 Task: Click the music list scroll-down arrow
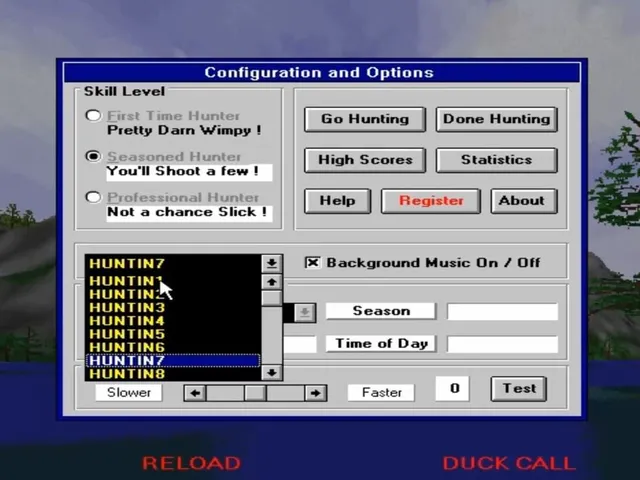tap(272, 373)
